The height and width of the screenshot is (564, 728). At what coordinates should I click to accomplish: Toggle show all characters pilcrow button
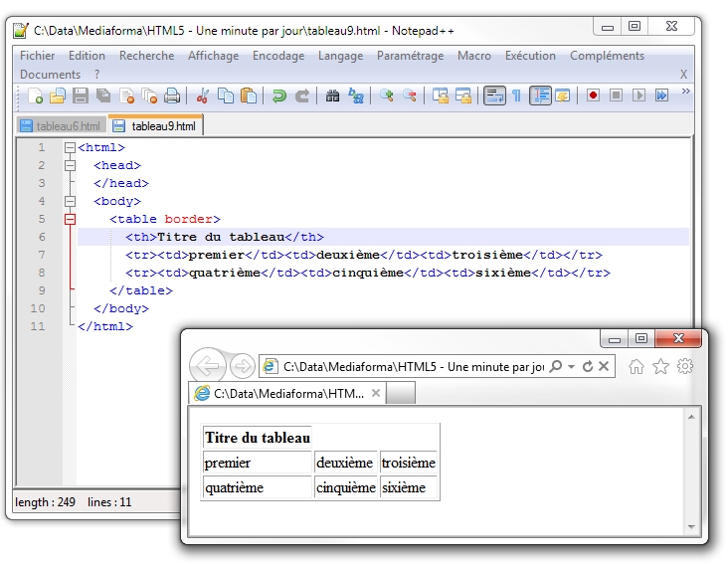(x=516, y=96)
